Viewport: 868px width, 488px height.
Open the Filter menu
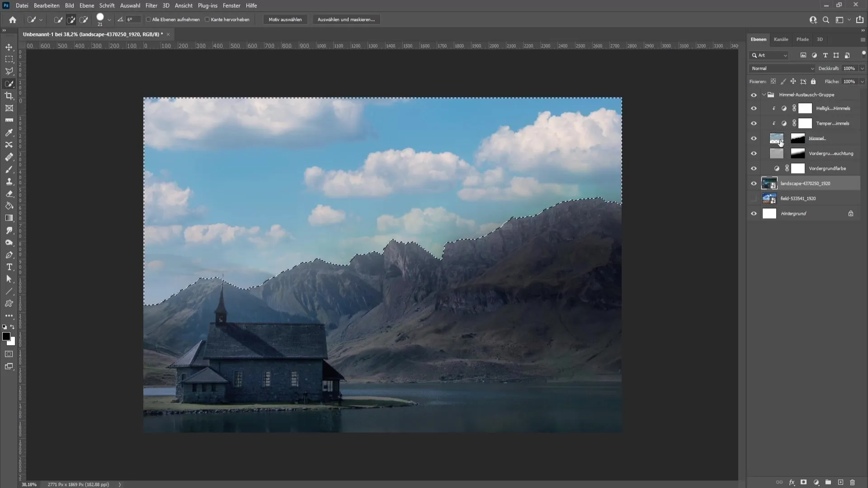(x=151, y=5)
